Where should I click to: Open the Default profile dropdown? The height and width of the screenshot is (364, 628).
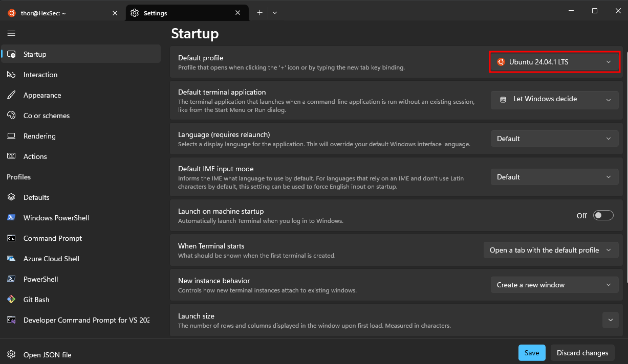coord(555,62)
